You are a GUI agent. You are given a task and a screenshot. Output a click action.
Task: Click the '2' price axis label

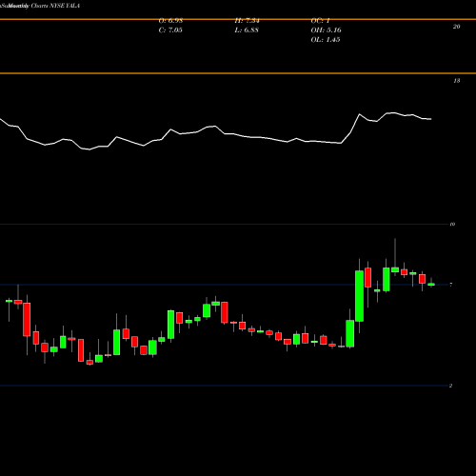[x=450, y=386]
